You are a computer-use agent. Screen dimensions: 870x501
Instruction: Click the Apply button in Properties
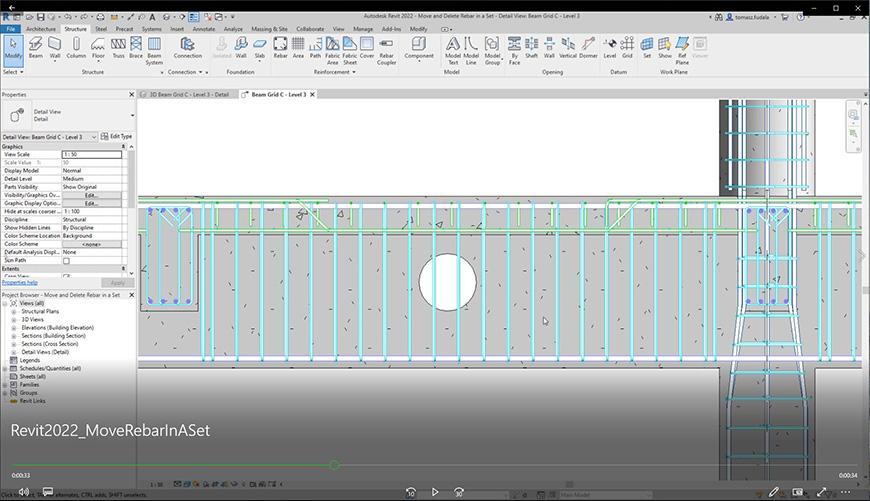click(x=118, y=282)
